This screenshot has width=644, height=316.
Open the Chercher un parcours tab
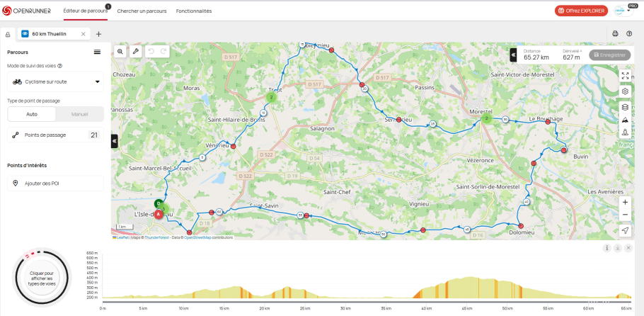click(140, 11)
